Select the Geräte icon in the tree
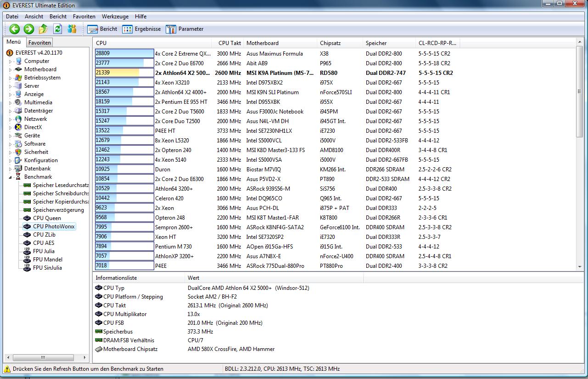 click(18, 136)
